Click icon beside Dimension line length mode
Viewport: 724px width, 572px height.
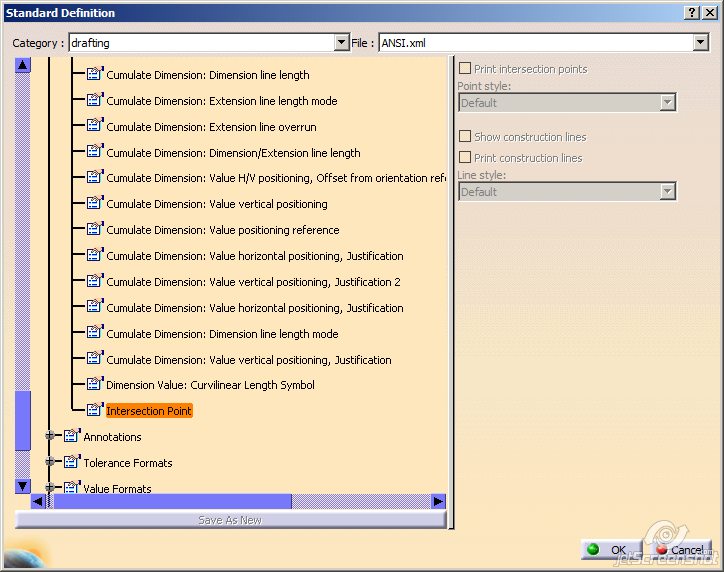pos(95,332)
